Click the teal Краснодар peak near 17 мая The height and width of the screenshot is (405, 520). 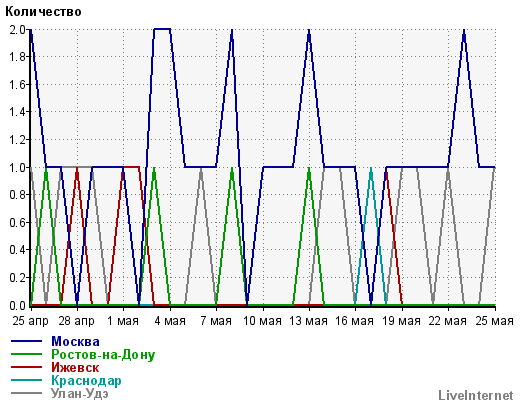(x=371, y=169)
